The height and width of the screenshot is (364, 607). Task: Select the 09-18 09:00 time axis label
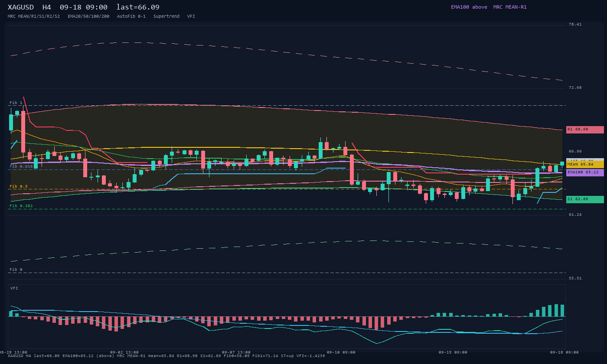click(x=565, y=352)
